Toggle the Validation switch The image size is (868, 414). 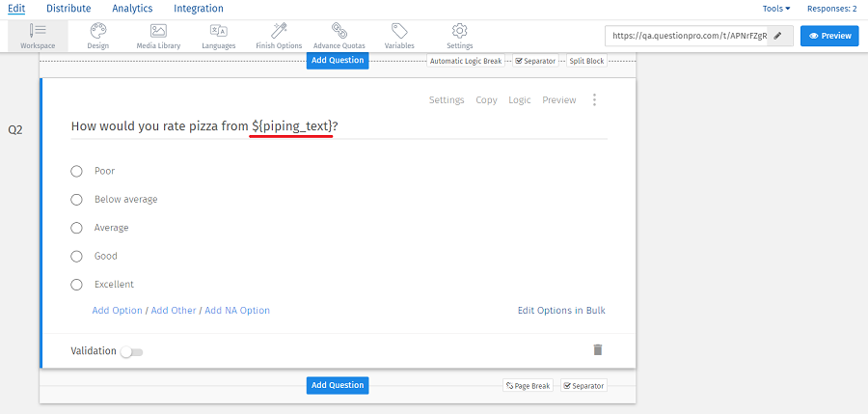coord(131,352)
